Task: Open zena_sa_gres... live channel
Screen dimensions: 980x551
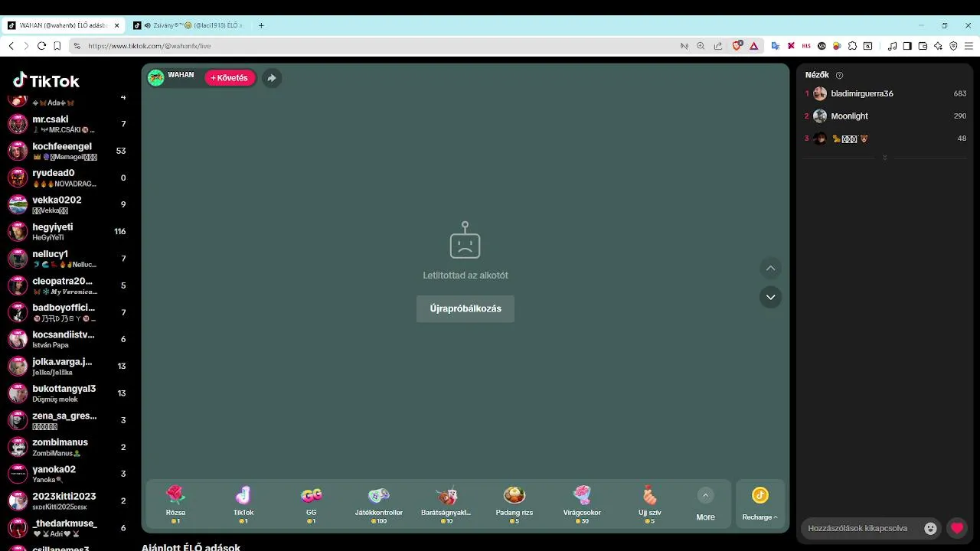Action: tap(69, 420)
